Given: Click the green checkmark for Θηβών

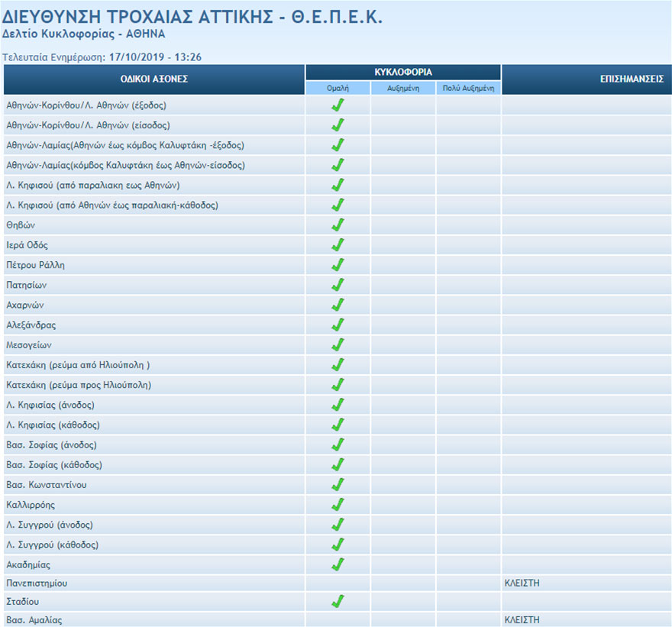Looking at the screenshot, I should pos(338,225).
